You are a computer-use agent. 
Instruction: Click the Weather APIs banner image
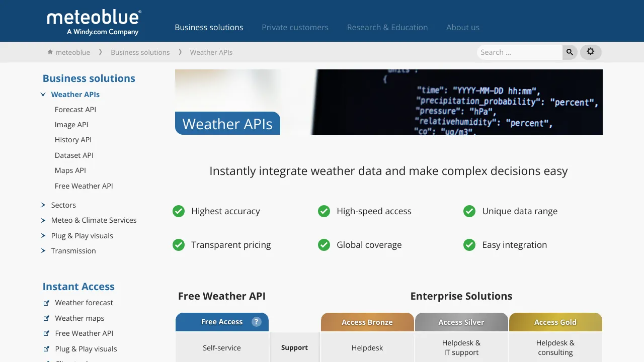coord(389,102)
